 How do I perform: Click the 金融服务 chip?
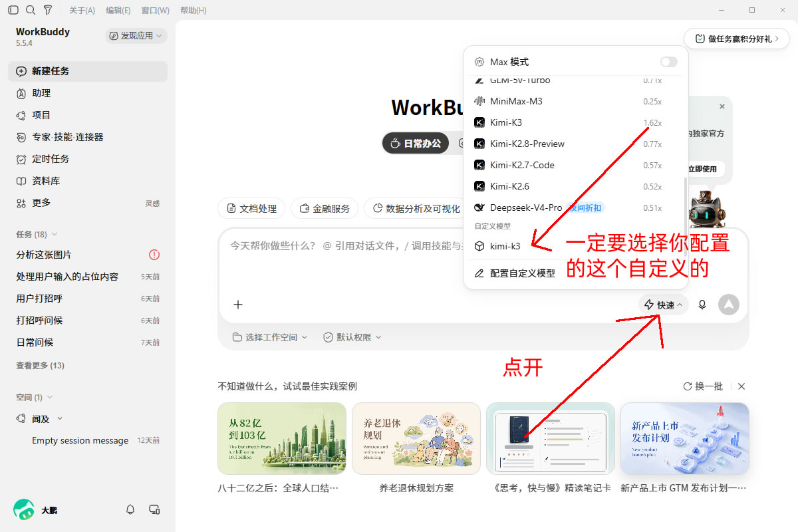(x=325, y=208)
